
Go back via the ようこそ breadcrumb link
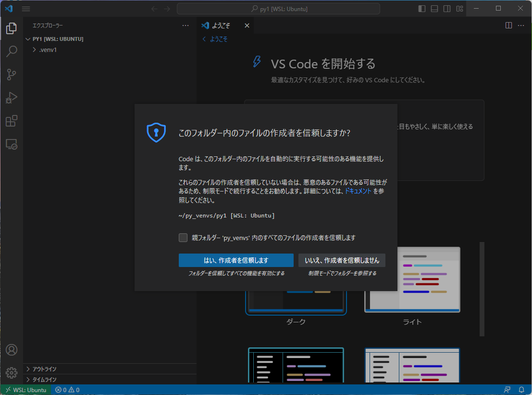click(x=215, y=39)
